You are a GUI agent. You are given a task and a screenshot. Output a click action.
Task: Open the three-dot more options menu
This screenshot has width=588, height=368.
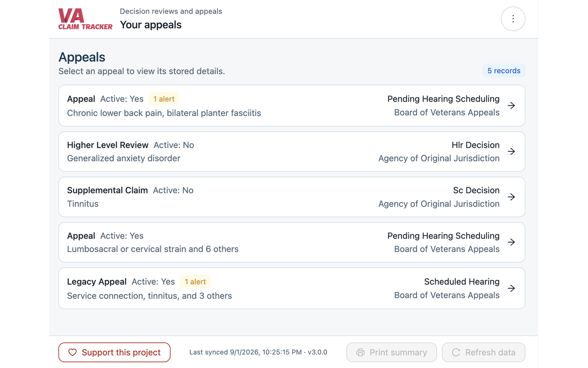(x=513, y=19)
